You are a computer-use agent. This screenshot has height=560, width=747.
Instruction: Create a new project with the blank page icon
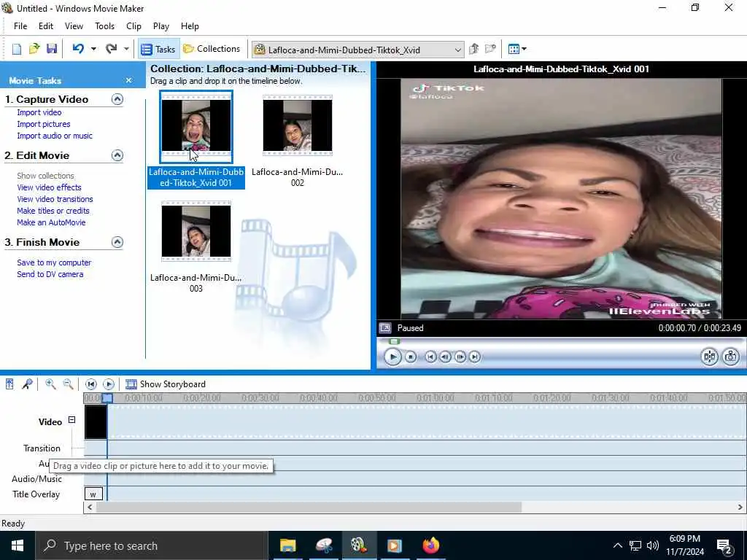click(x=17, y=49)
